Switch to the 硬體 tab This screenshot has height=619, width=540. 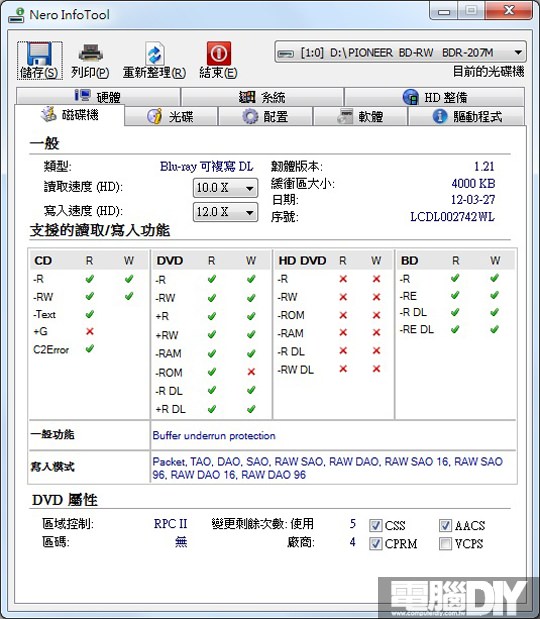pyautogui.click(x=98, y=97)
